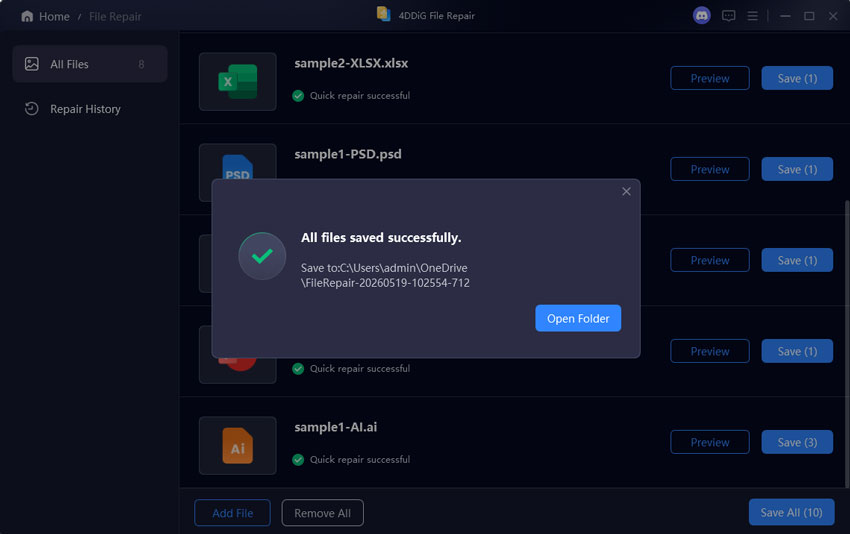
Task: Click the PSD file icon thumbnail
Action: [237, 162]
